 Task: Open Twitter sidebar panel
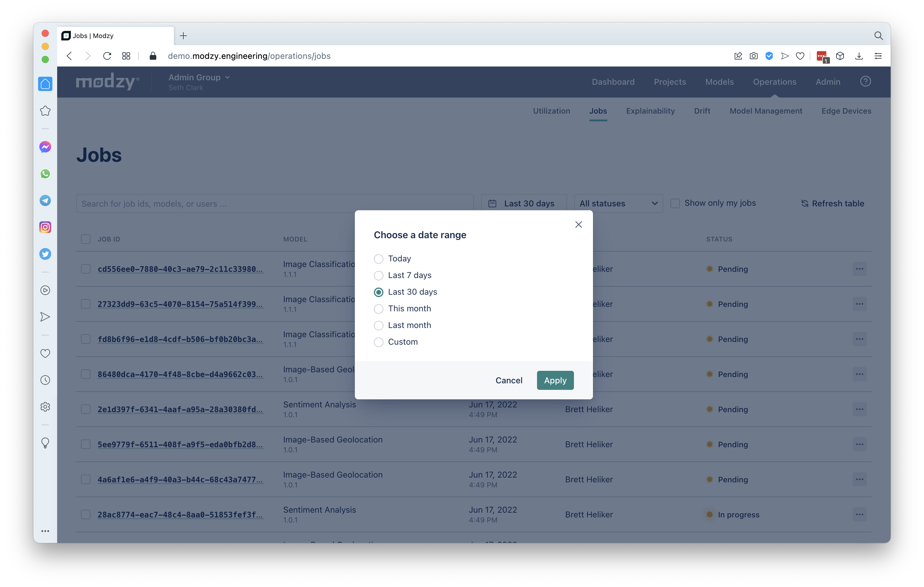tap(45, 254)
